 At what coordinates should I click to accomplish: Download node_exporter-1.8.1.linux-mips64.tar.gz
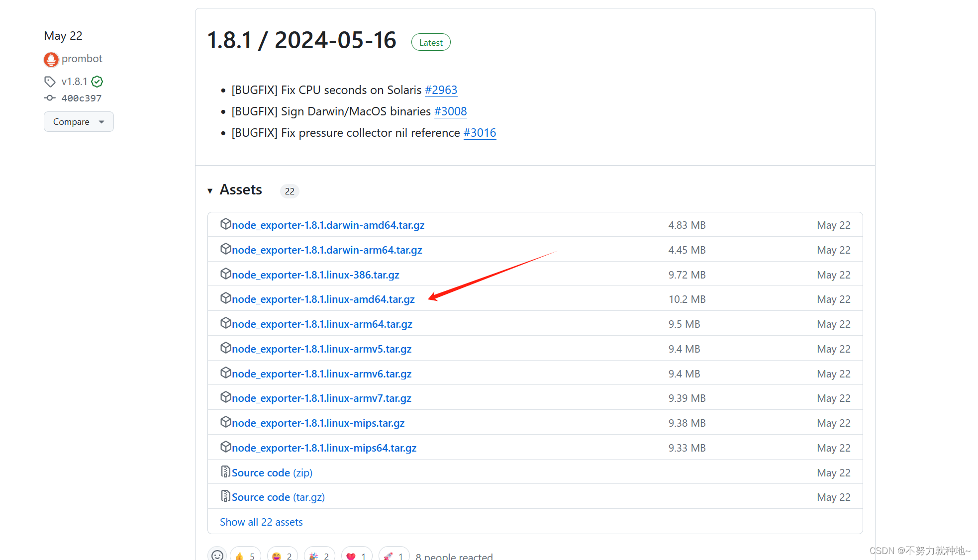coord(324,448)
